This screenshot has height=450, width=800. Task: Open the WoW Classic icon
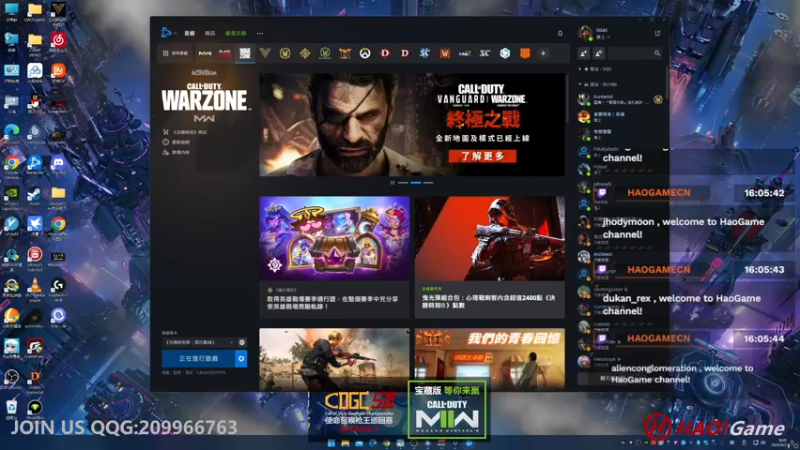click(x=325, y=53)
